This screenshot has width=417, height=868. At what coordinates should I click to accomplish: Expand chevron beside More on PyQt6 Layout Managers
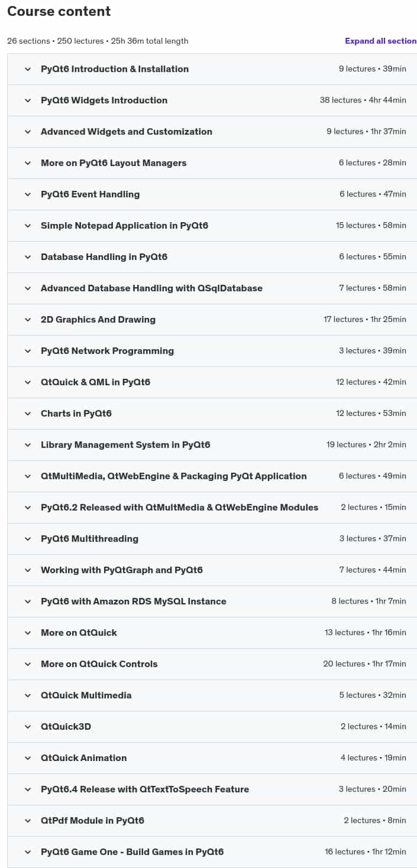tap(27, 163)
